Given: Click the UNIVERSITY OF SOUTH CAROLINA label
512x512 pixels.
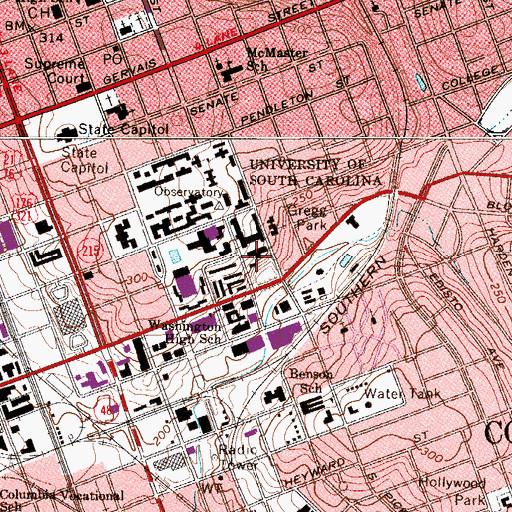Looking at the screenshot, I should 316,173.
